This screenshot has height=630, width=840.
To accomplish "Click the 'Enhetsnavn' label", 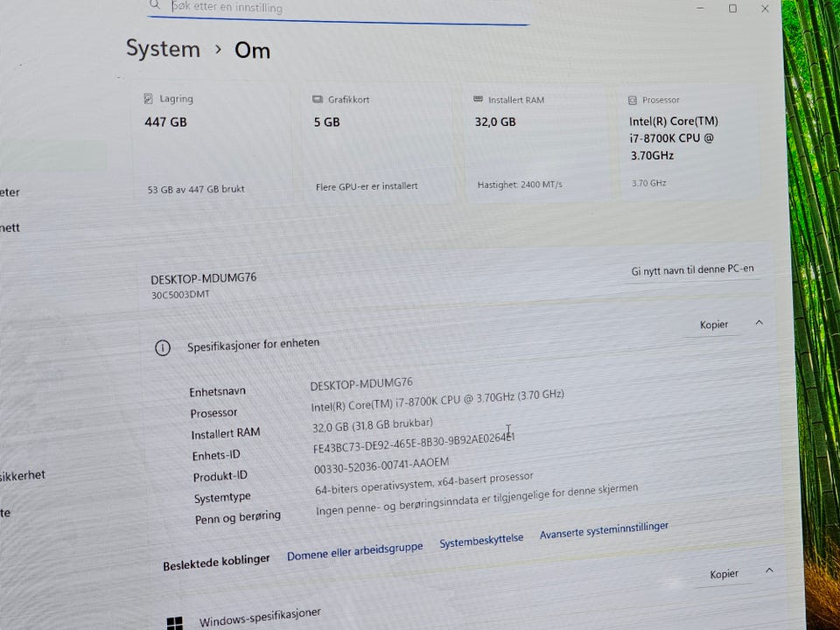I will coord(218,392).
